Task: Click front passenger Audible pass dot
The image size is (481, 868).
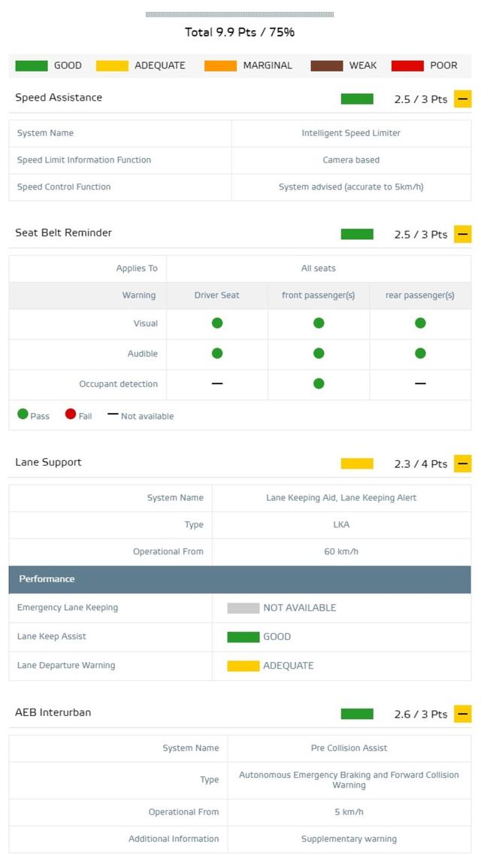Action: point(319,353)
